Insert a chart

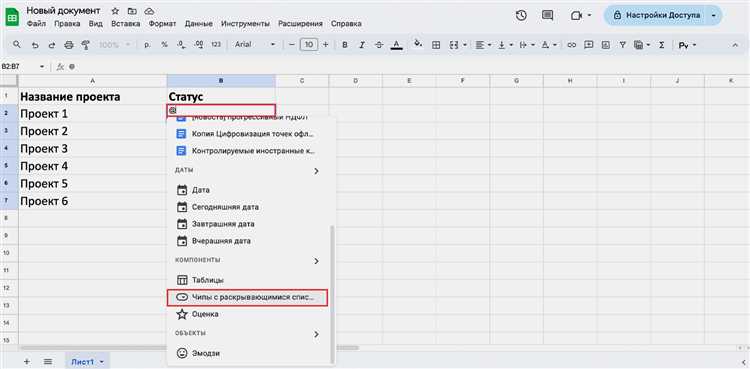tap(606, 45)
